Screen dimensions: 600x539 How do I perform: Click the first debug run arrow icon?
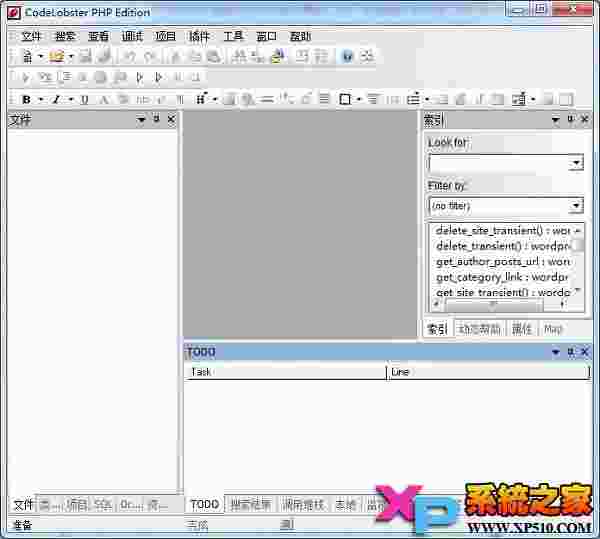click(25, 78)
